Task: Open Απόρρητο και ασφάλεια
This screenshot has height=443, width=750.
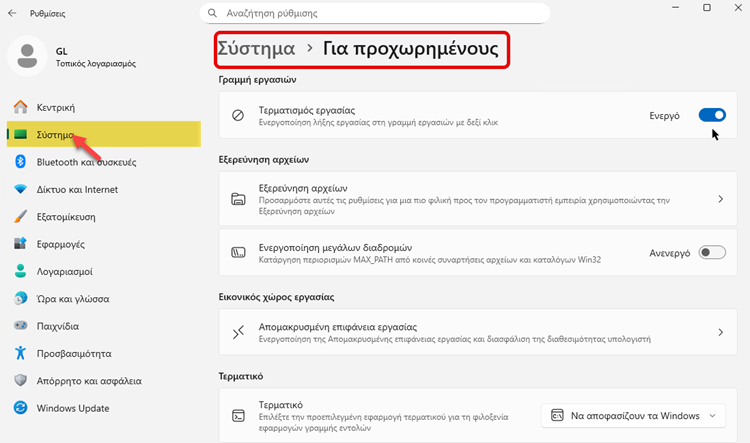Action: (x=104, y=380)
